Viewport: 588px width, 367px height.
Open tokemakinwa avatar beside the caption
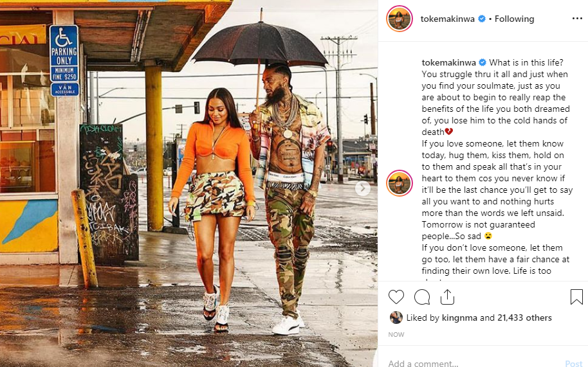point(400,183)
